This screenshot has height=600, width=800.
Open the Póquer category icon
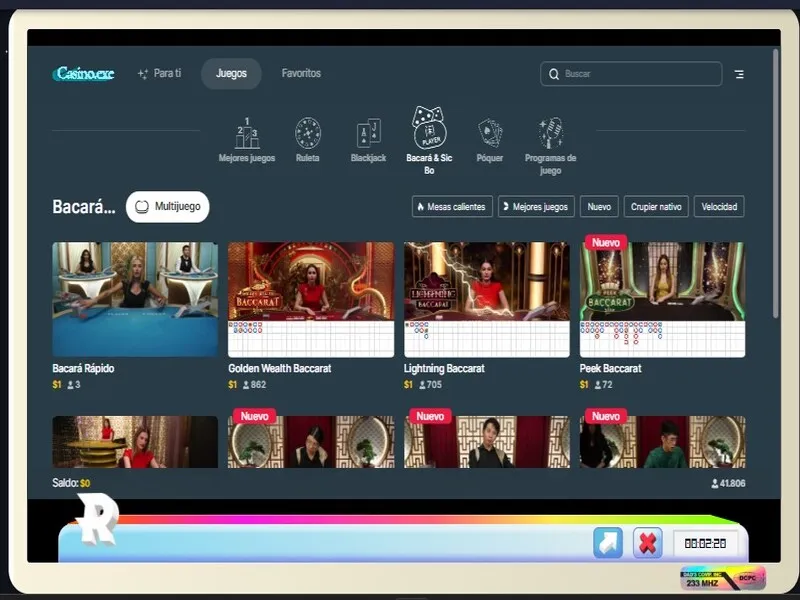tap(490, 133)
